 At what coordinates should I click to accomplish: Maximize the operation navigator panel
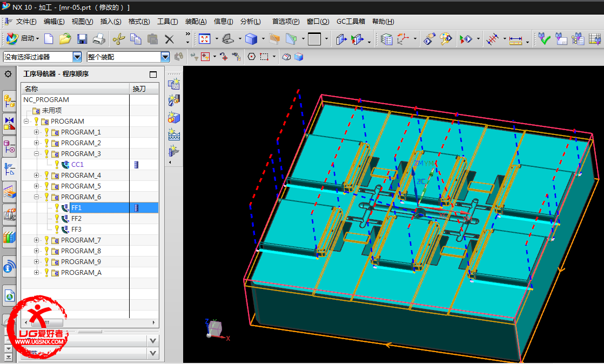coord(153,75)
